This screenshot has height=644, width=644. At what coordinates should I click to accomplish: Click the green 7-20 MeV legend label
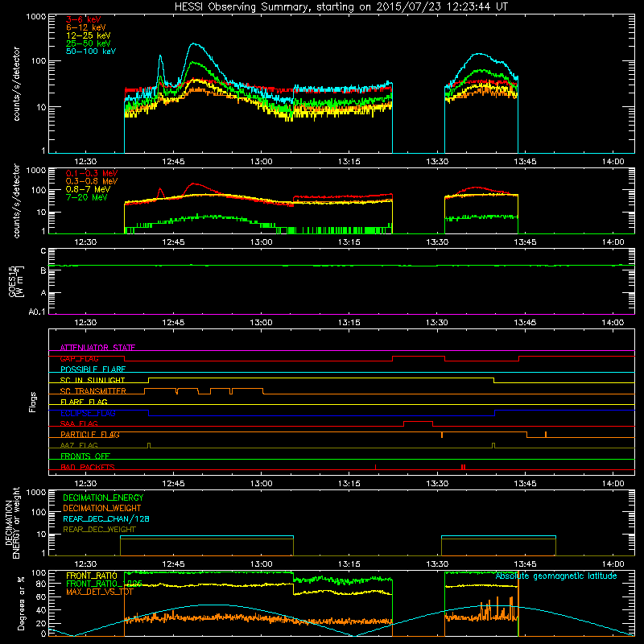pyautogui.click(x=87, y=197)
